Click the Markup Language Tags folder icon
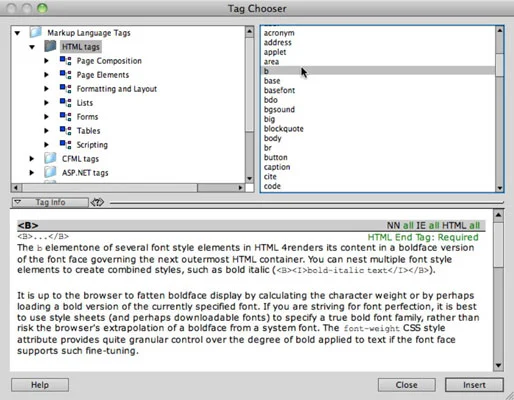Screen dimensions: 514x400 pyautogui.click(x=35, y=32)
